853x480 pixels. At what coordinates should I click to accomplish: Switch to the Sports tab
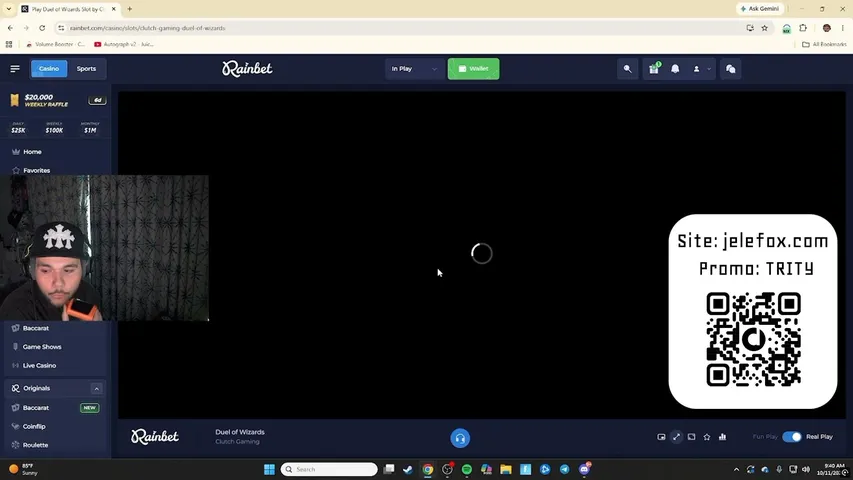click(x=86, y=69)
